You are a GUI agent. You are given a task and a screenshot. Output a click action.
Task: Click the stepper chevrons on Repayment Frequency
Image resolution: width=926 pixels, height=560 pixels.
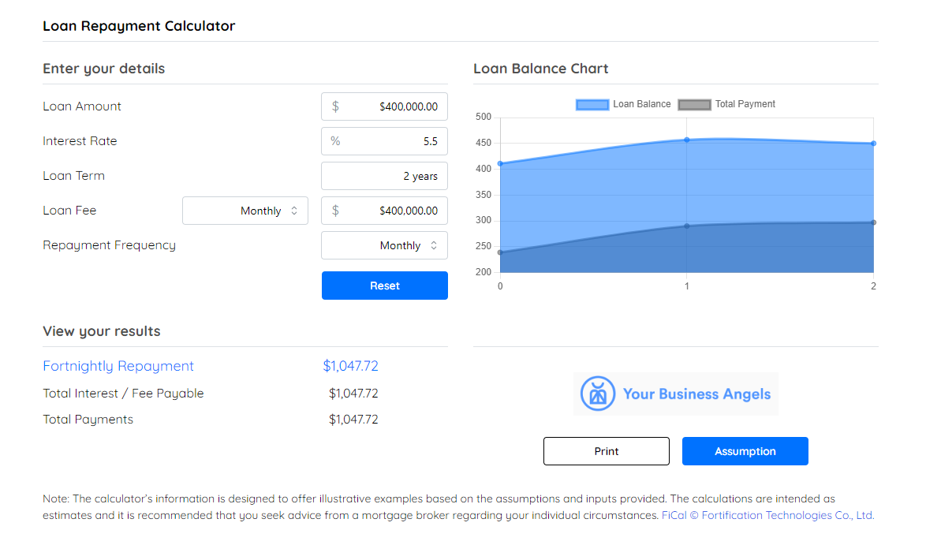[x=433, y=245]
